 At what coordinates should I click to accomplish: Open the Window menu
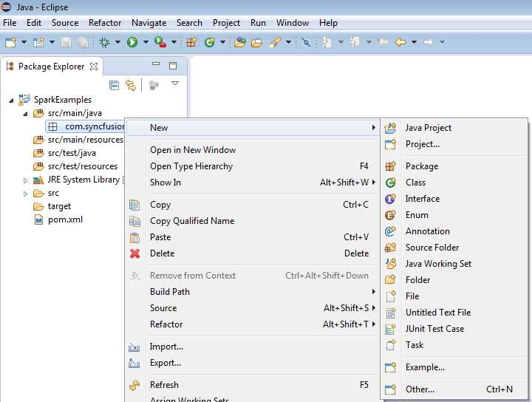pos(293,23)
